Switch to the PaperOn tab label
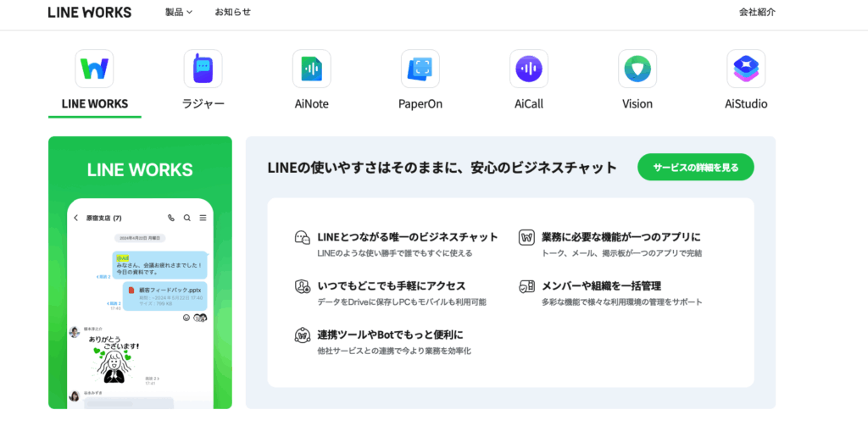 click(x=420, y=103)
